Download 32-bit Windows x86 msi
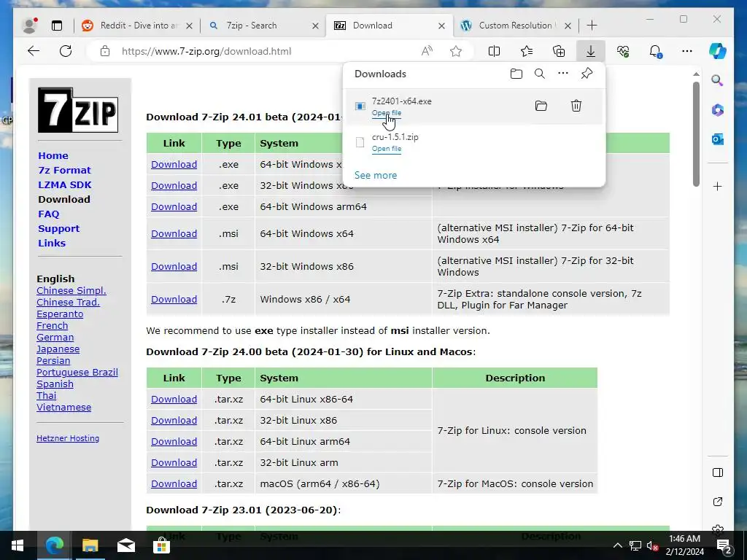The image size is (747, 560). click(x=174, y=267)
